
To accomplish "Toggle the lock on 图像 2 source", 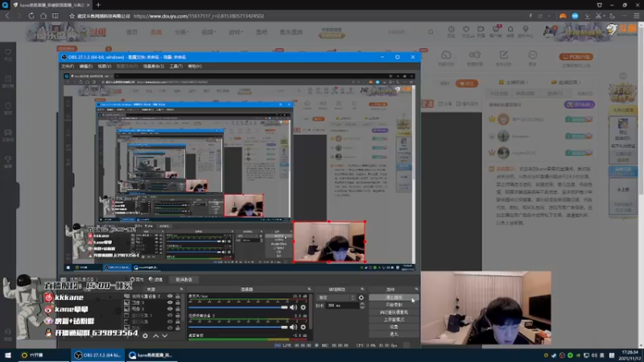I will click(177, 309).
